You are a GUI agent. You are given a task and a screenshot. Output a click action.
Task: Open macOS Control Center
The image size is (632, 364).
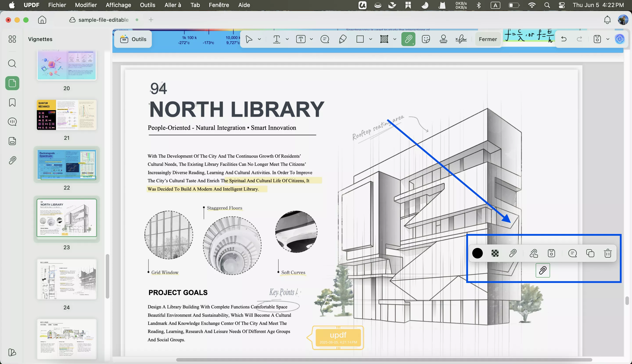(x=562, y=5)
